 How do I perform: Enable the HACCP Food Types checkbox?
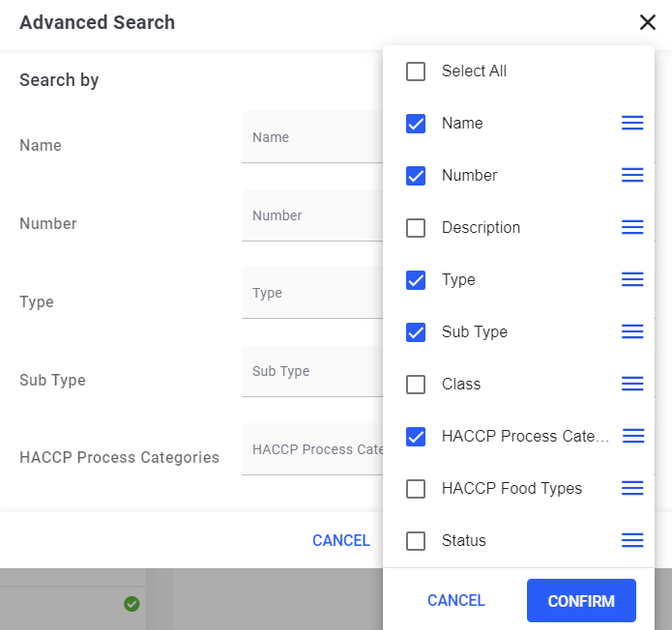(x=415, y=489)
